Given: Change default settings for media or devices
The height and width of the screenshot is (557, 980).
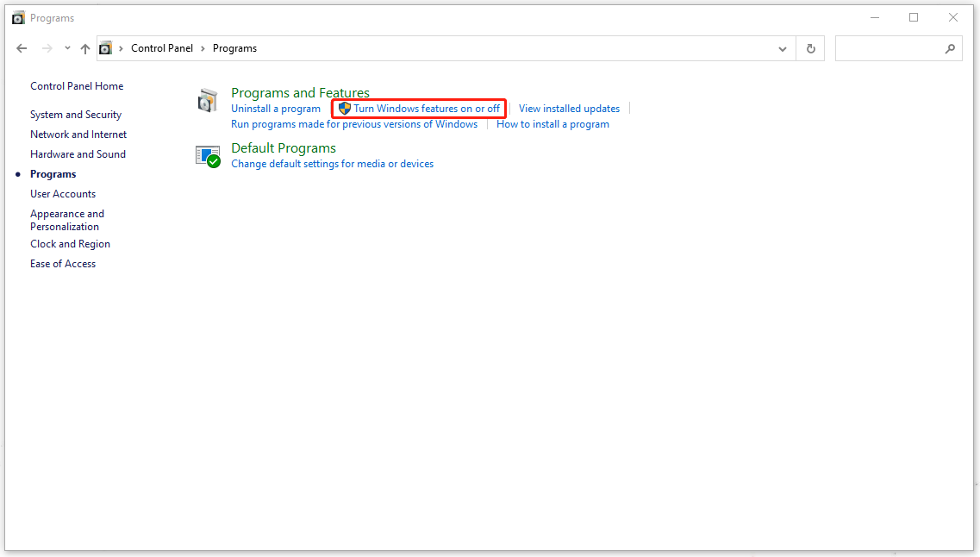Looking at the screenshot, I should (332, 163).
